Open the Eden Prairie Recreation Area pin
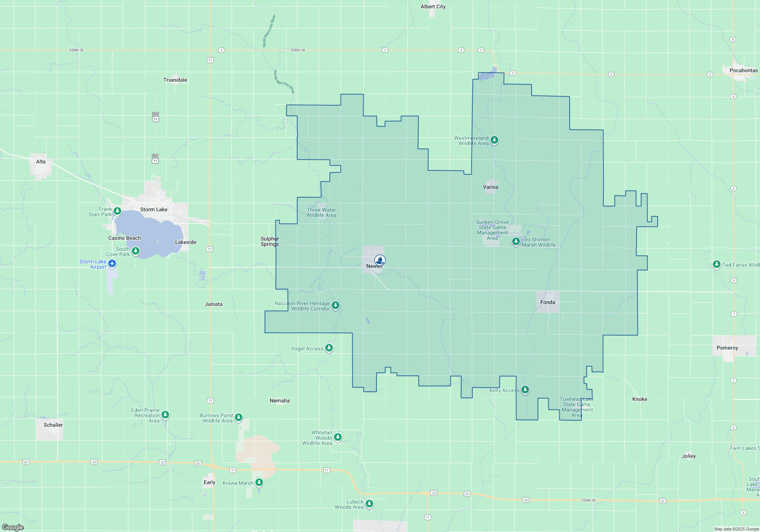This screenshot has width=760, height=532. [x=165, y=415]
